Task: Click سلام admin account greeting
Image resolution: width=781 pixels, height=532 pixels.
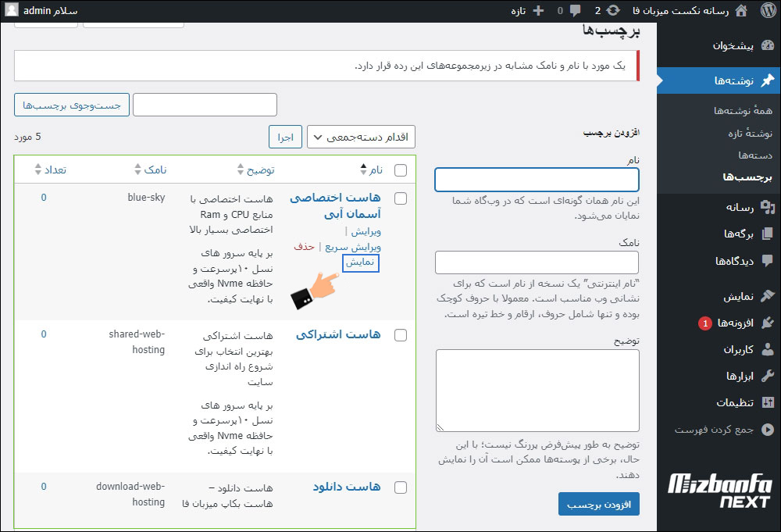Action: click(x=50, y=10)
